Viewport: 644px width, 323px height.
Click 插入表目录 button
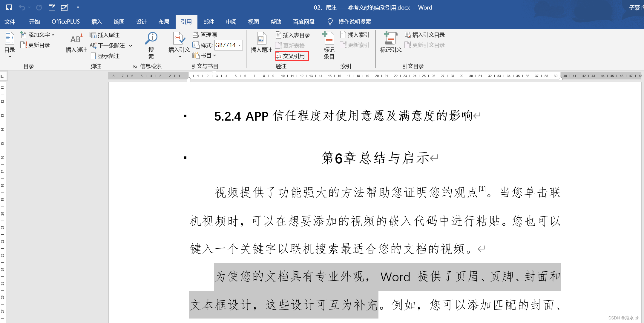click(x=293, y=35)
